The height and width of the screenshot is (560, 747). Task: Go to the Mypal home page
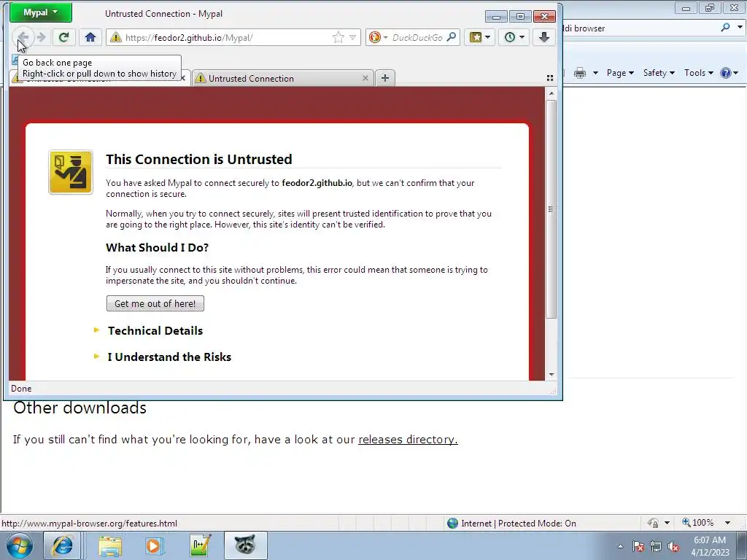point(90,37)
